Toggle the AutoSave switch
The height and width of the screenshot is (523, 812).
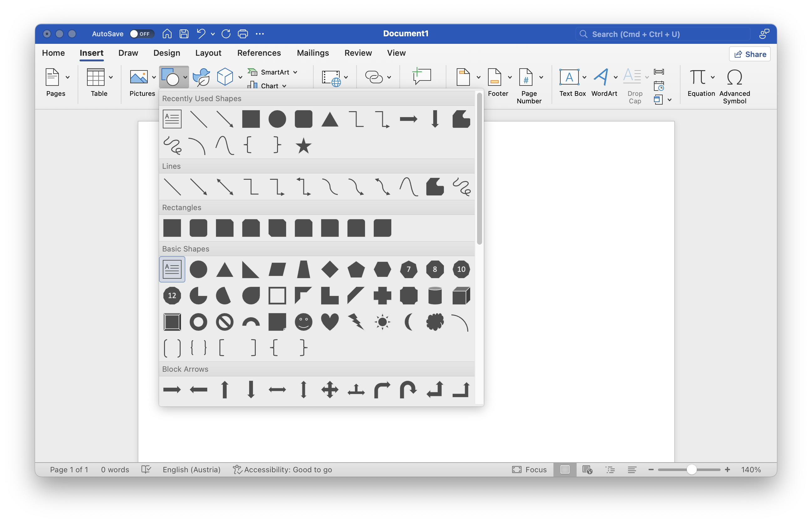click(141, 34)
